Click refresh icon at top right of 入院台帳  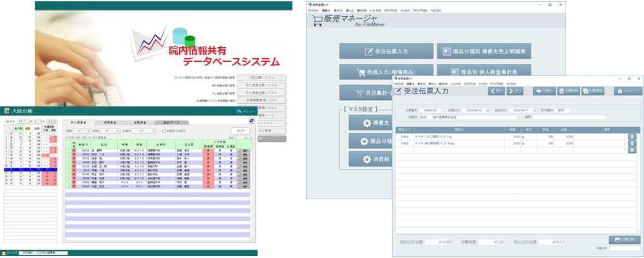[x=252, y=120]
